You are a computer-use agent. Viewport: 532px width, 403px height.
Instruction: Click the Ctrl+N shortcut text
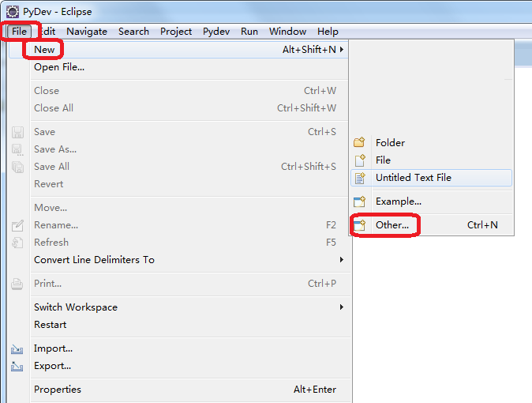[482, 225]
